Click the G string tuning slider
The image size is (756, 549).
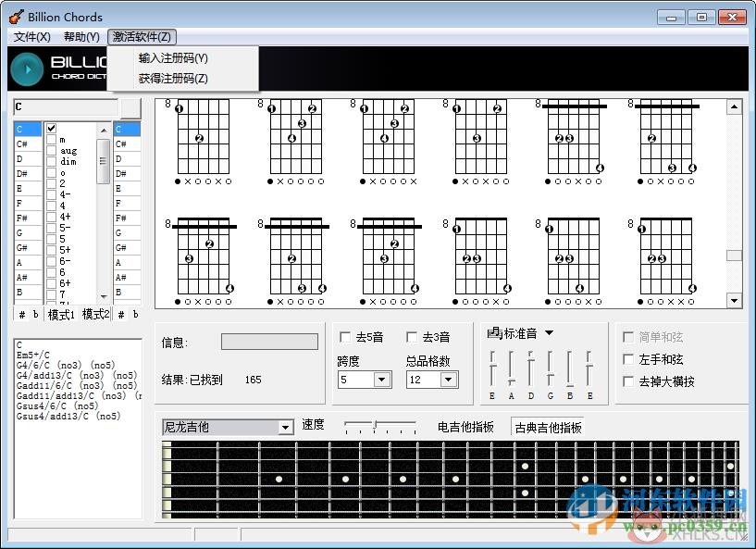551,368
